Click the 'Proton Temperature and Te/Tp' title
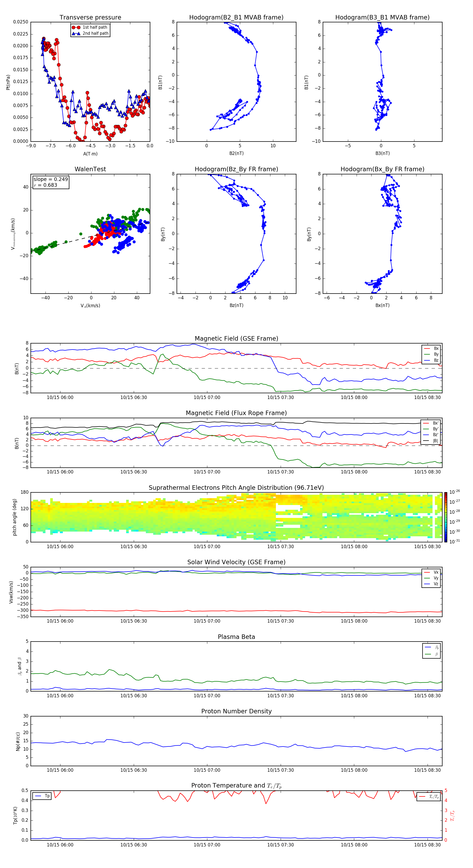The height and width of the screenshot is (868, 473). tap(236, 786)
